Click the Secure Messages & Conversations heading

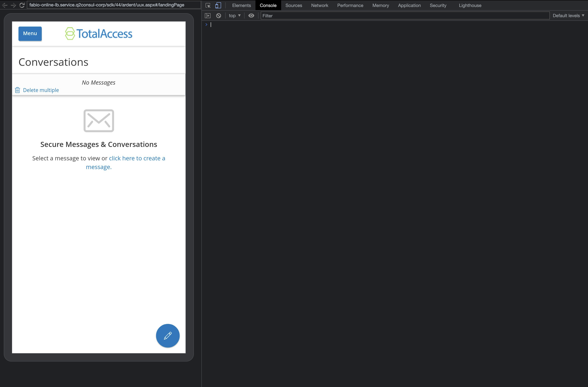99,144
